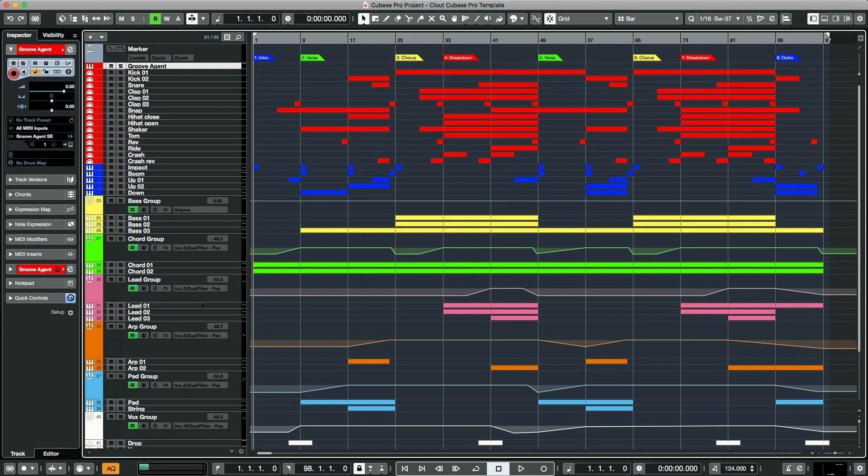The image size is (868, 476).
Task: Open the 1/16 Sw-37 quantize preset dropdown
Action: [x=720, y=19]
